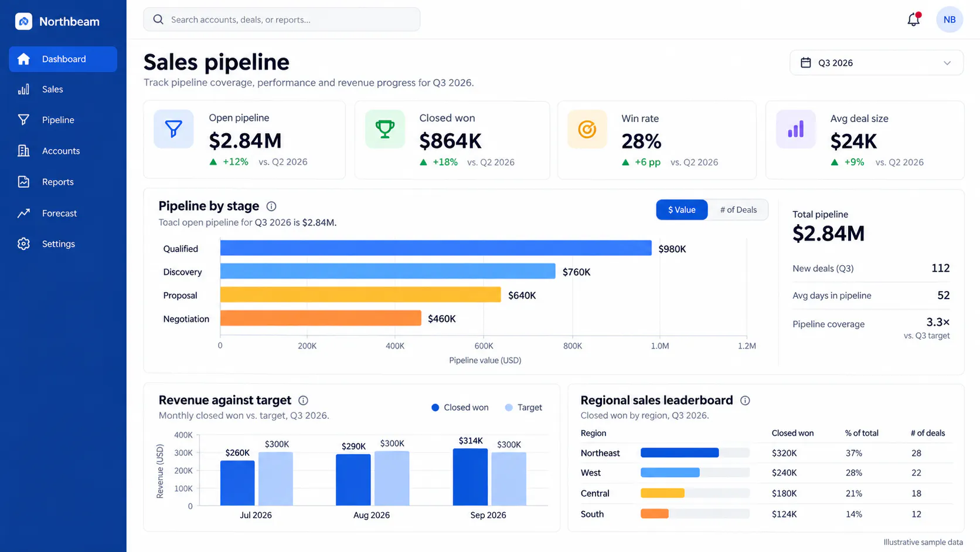This screenshot has width=980, height=552.
Task: Click the Win rate target icon
Action: click(587, 128)
